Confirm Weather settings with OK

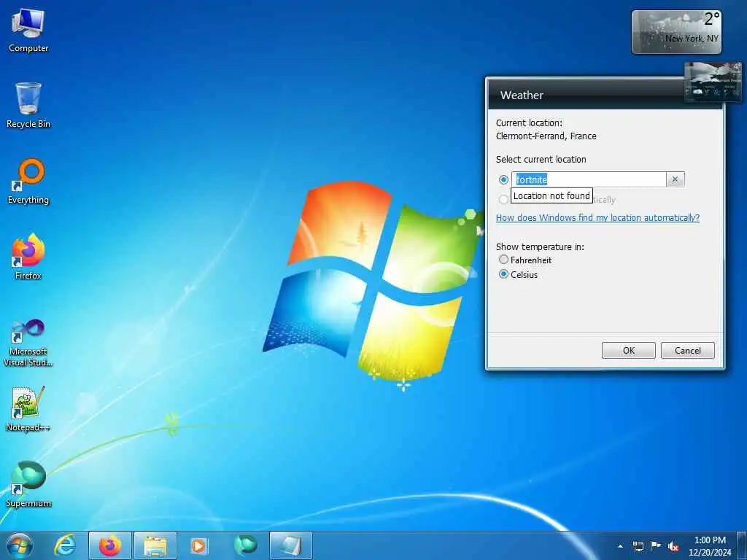[628, 351]
